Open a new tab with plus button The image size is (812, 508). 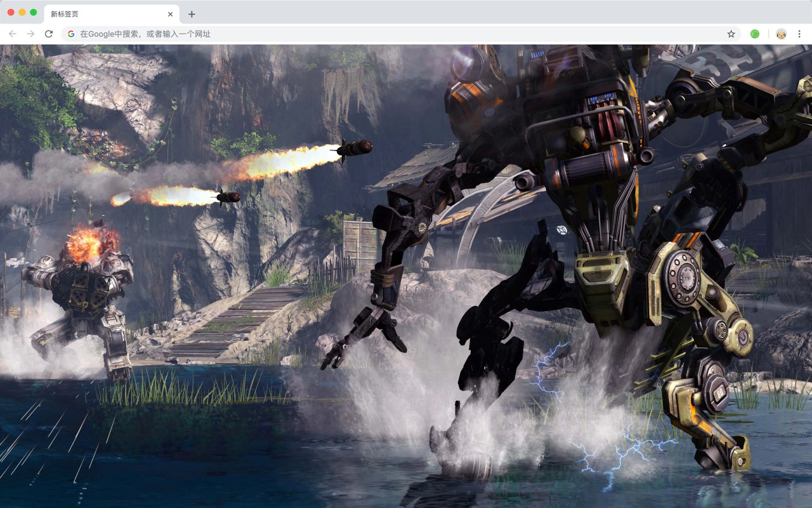pos(192,14)
